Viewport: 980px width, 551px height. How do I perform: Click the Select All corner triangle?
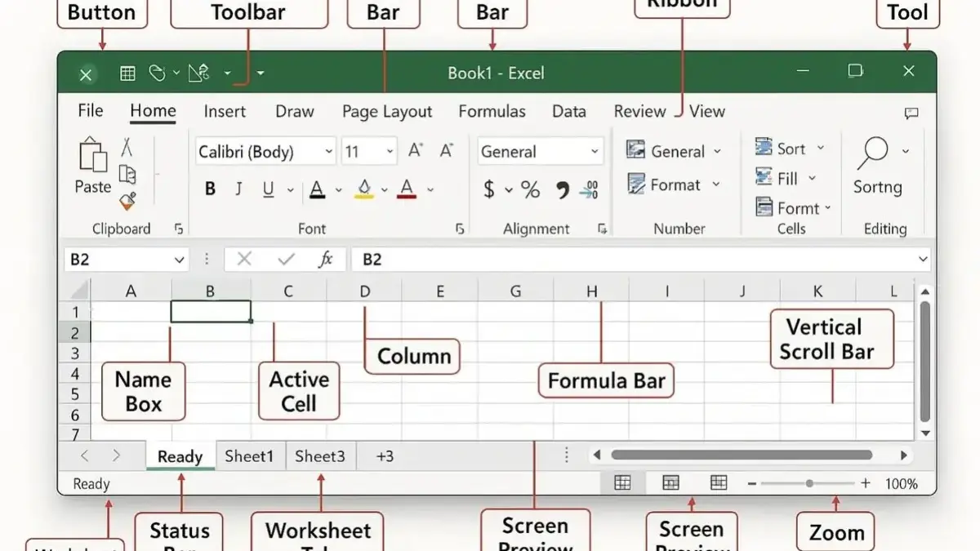79,291
